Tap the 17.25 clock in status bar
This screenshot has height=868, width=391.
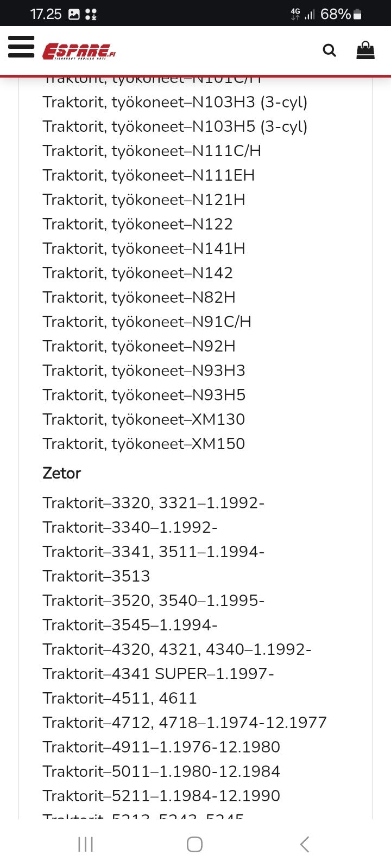pyautogui.click(x=46, y=14)
